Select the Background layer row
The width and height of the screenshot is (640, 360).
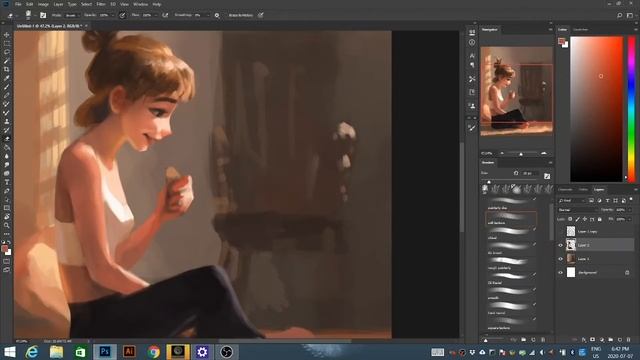pyautogui.click(x=596, y=272)
